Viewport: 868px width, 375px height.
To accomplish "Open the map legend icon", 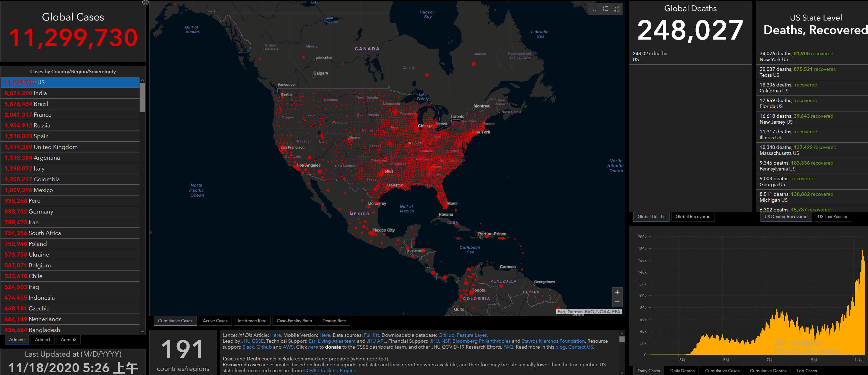I will tap(606, 9).
